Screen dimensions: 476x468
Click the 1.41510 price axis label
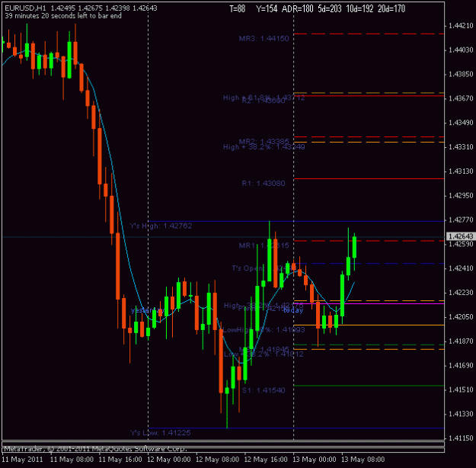tap(461, 389)
